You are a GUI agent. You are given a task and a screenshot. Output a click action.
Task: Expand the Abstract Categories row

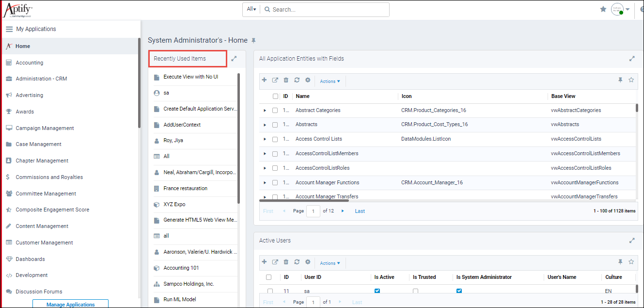pos(264,110)
